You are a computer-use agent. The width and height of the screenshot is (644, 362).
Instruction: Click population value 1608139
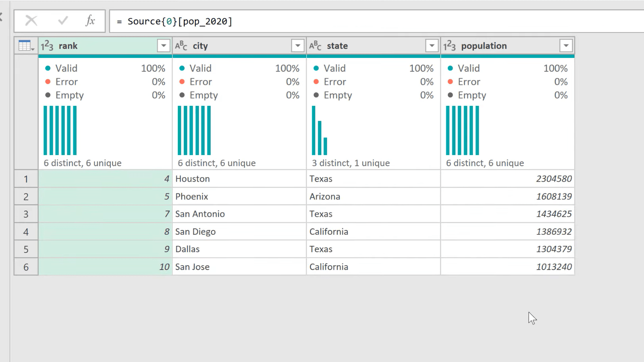508,196
